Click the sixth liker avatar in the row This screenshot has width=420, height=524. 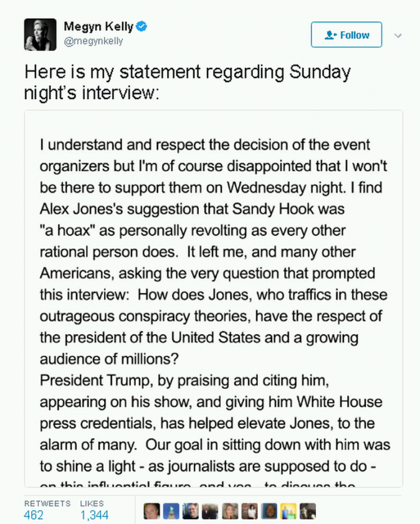coord(249,512)
